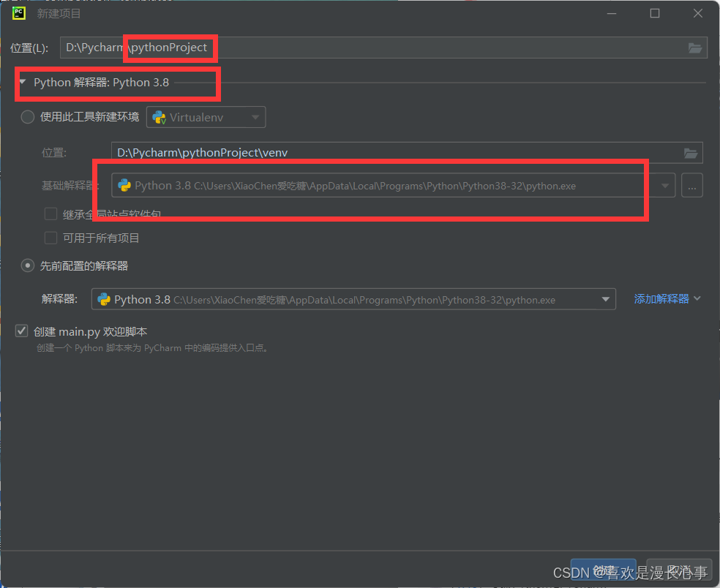Click the 新建项目 title text

pyautogui.click(x=59, y=14)
